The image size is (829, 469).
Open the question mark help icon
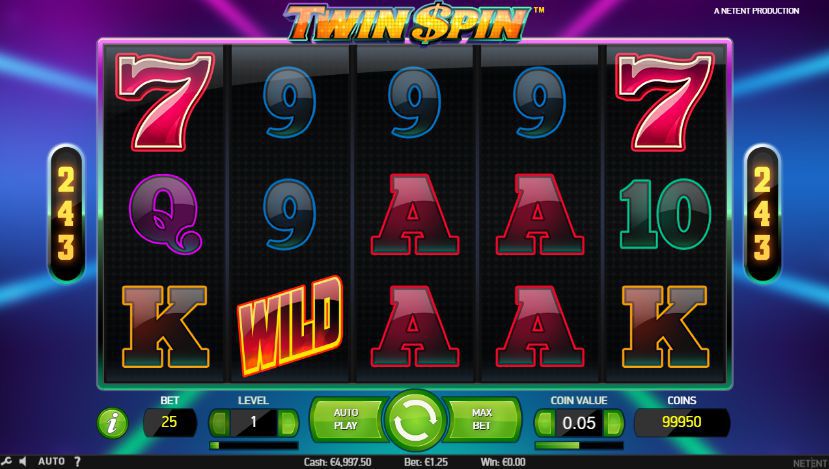pos(77,462)
